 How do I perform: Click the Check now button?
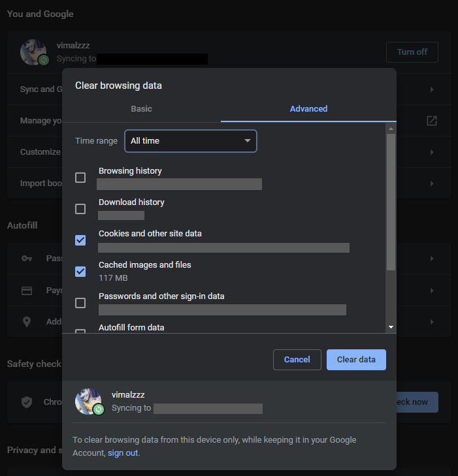(x=417, y=402)
